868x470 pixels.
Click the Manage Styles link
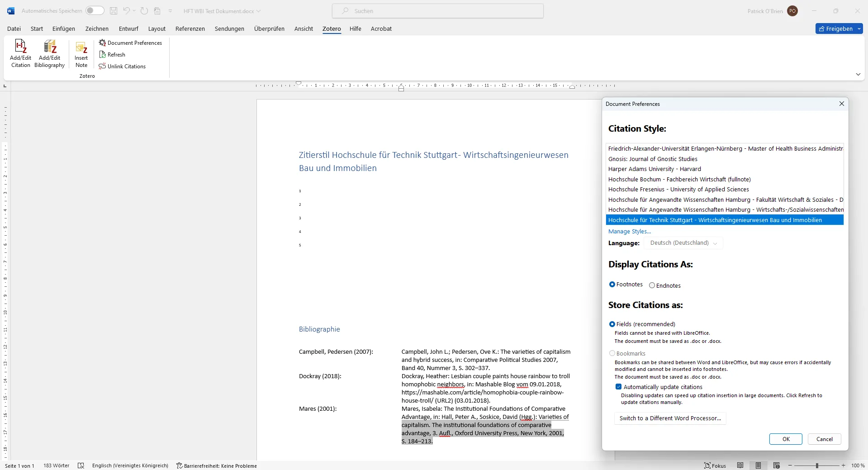[630, 231]
